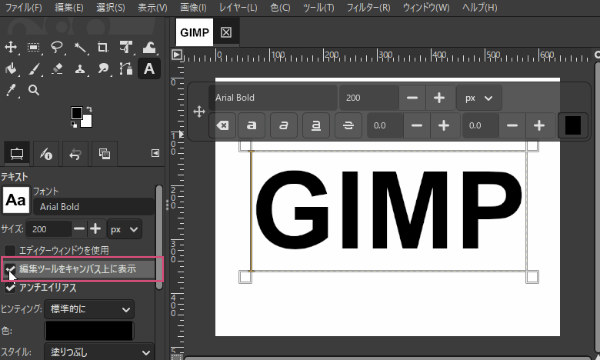The height and width of the screenshot is (360, 600).
Task: Toggle strikethrough in on-canvas text toolbar
Action: tap(348, 125)
